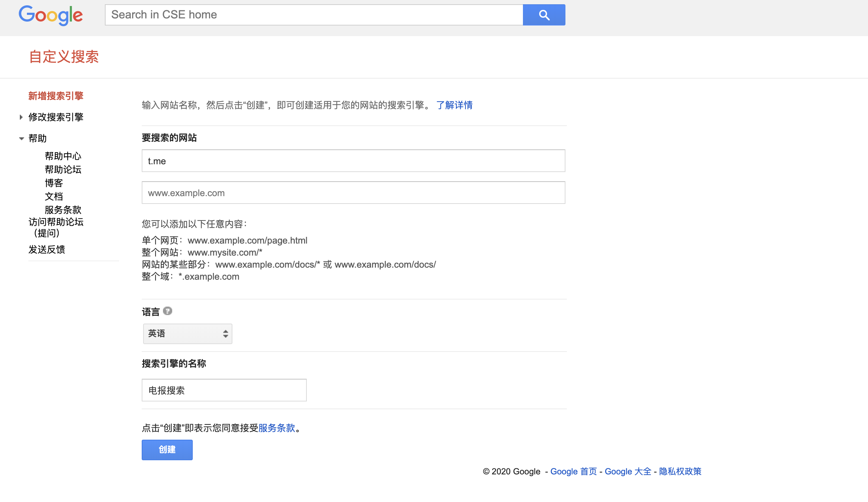Open 帮助中心 in the sidebar
Screen dimensions: 868x502
click(63, 156)
